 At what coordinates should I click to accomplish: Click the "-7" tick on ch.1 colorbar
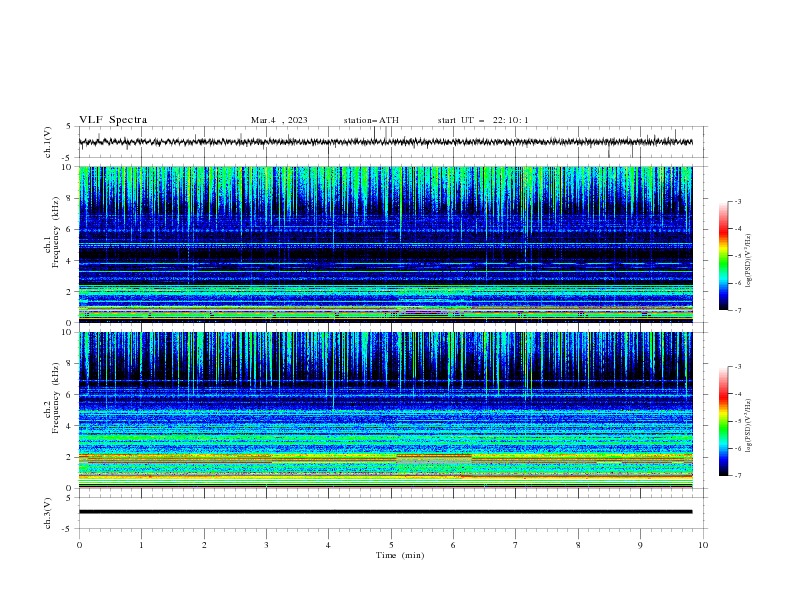pyautogui.click(x=737, y=310)
